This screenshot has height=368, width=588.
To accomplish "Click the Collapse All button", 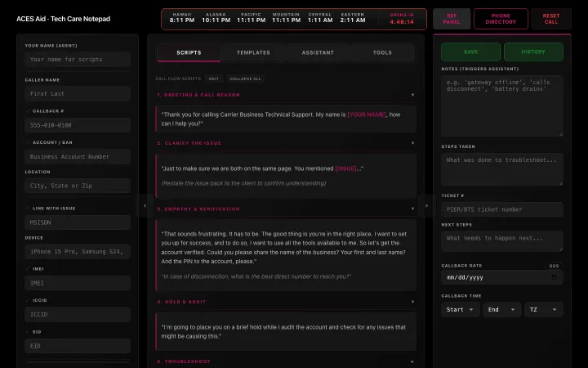I will point(245,79).
